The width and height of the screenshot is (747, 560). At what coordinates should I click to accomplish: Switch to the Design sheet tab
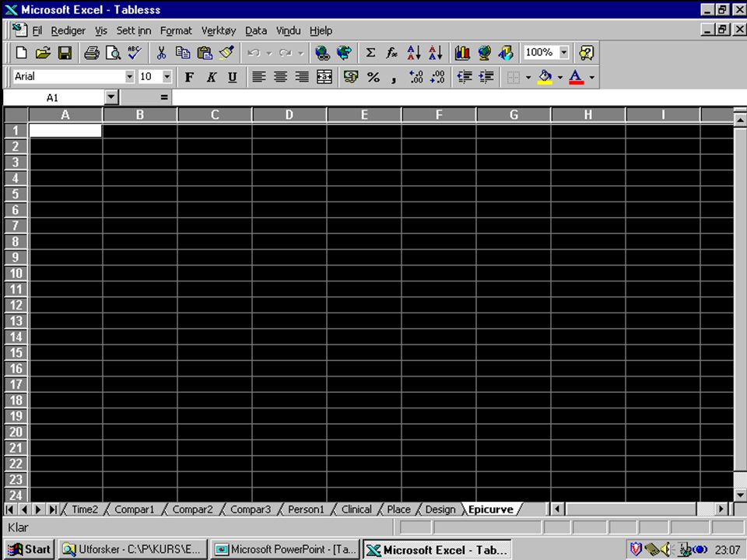440,509
